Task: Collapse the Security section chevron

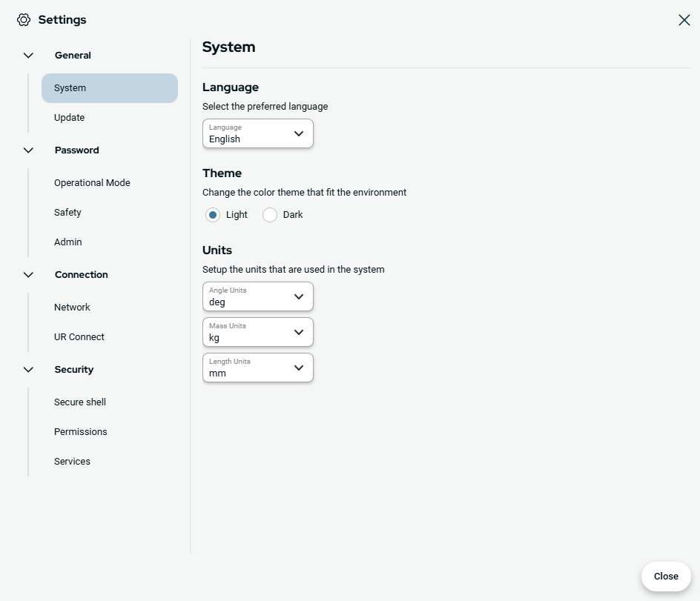Action: (x=29, y=370)
